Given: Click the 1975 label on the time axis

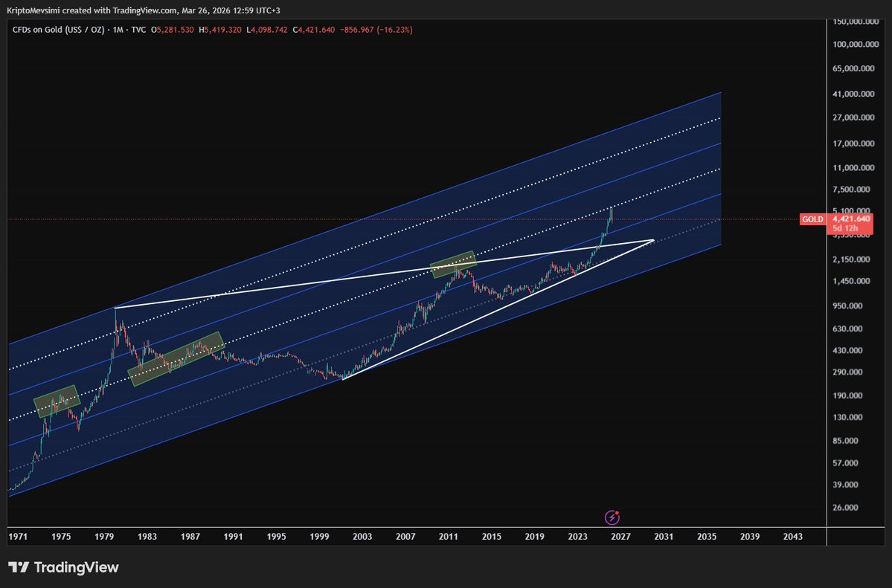Looking at the screenshot, I should 61,536.
